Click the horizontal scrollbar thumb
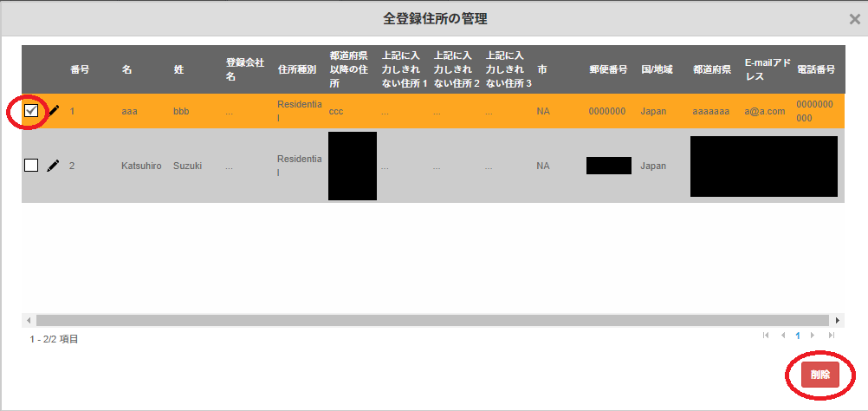 point(432,320)
